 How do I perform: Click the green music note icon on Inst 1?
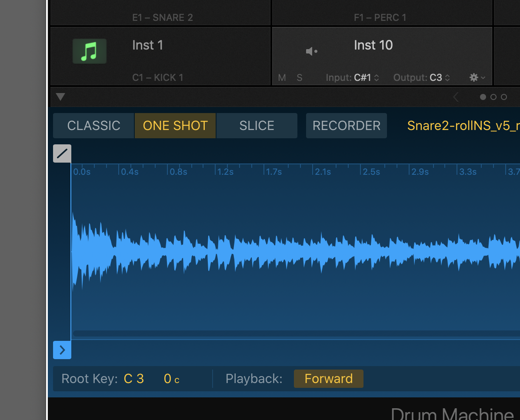tap(90, 51)
